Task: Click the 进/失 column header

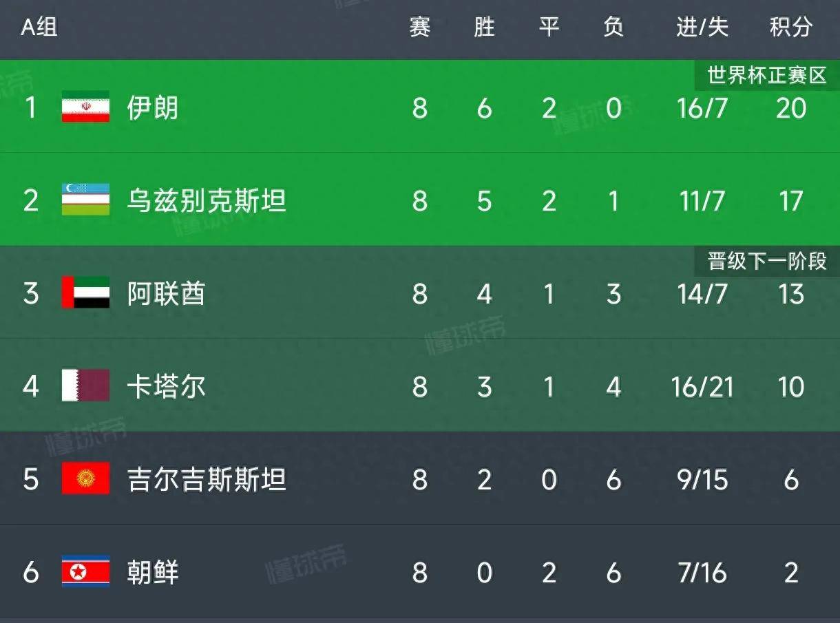Action: pyautogui.click(x=702, y=28)
